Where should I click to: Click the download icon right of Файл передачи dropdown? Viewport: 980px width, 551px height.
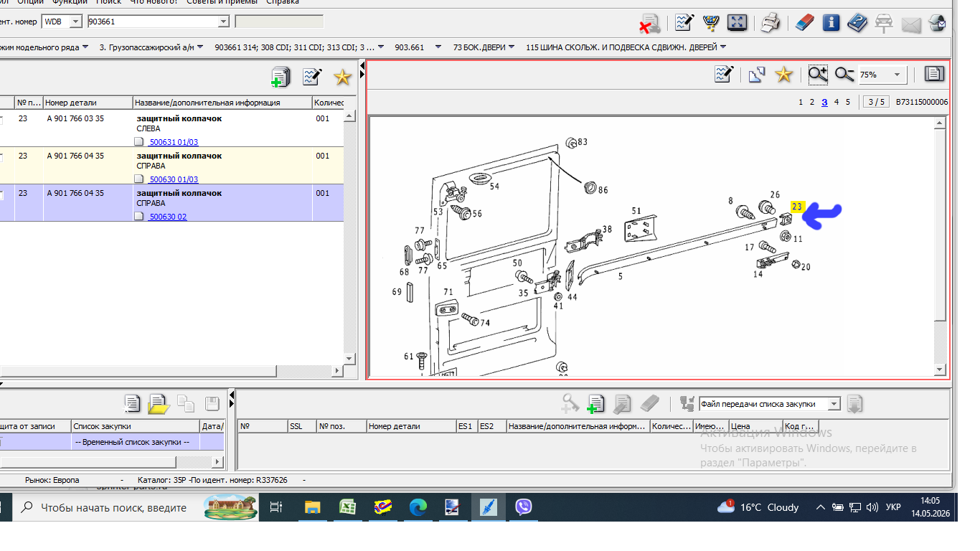click(854, 404)
